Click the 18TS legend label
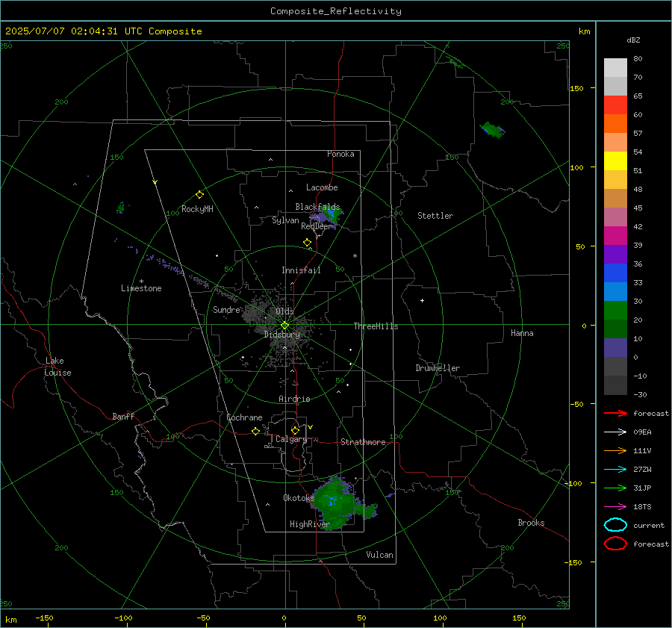This screenshot has height=628, width=672. tap(642, 507)
